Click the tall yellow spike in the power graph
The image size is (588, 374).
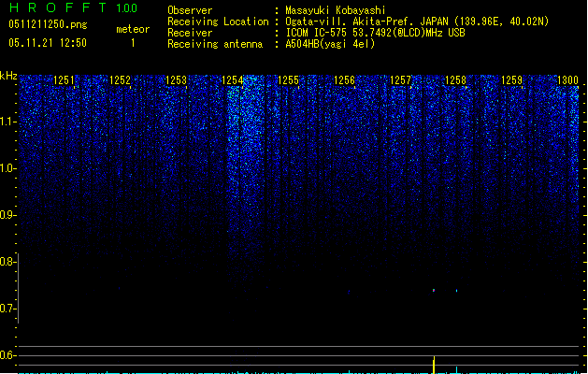click(434, 365)
